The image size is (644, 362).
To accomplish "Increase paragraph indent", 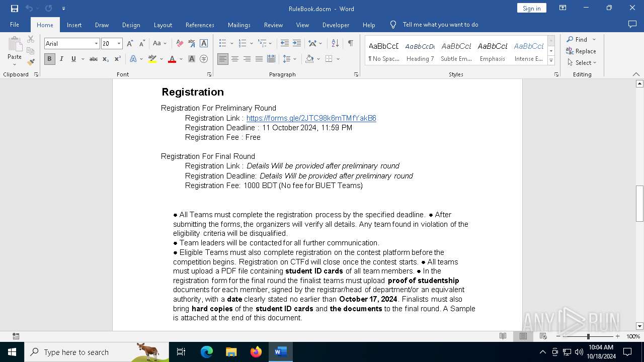I will click(297, 44).
